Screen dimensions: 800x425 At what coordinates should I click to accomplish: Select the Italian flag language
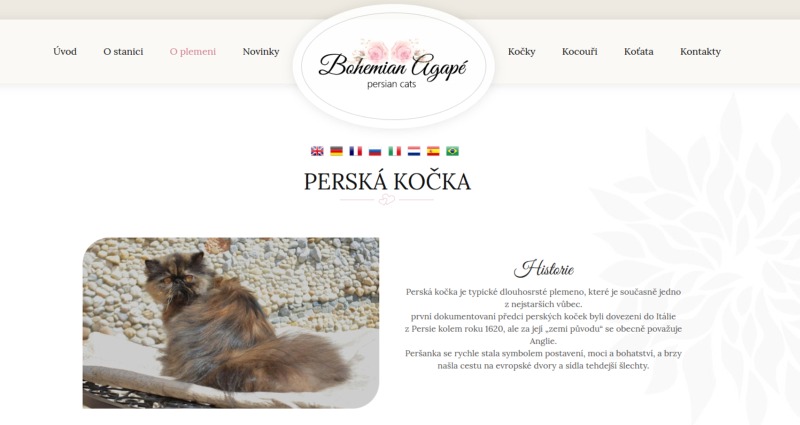click(394, 151)
